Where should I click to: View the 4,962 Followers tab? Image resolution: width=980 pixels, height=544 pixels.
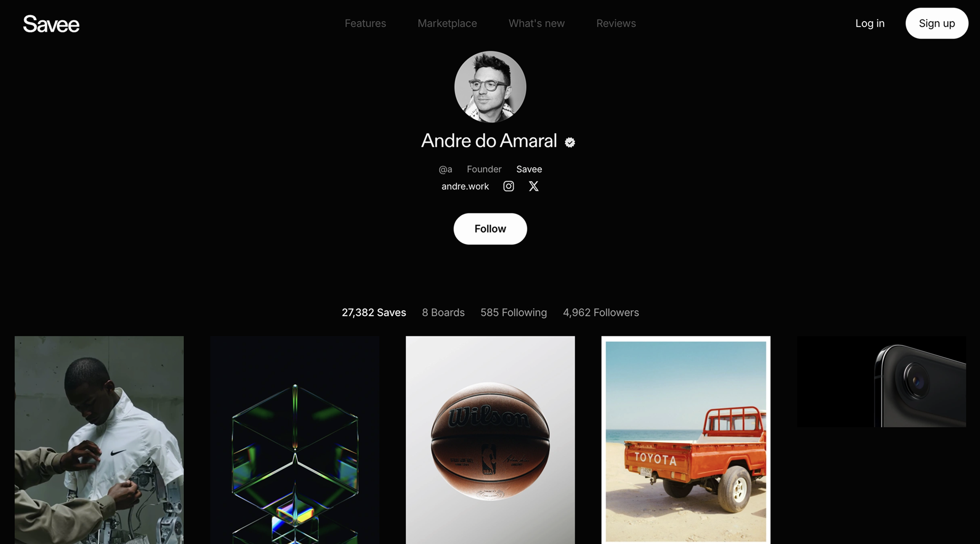(x=601, y=312)
